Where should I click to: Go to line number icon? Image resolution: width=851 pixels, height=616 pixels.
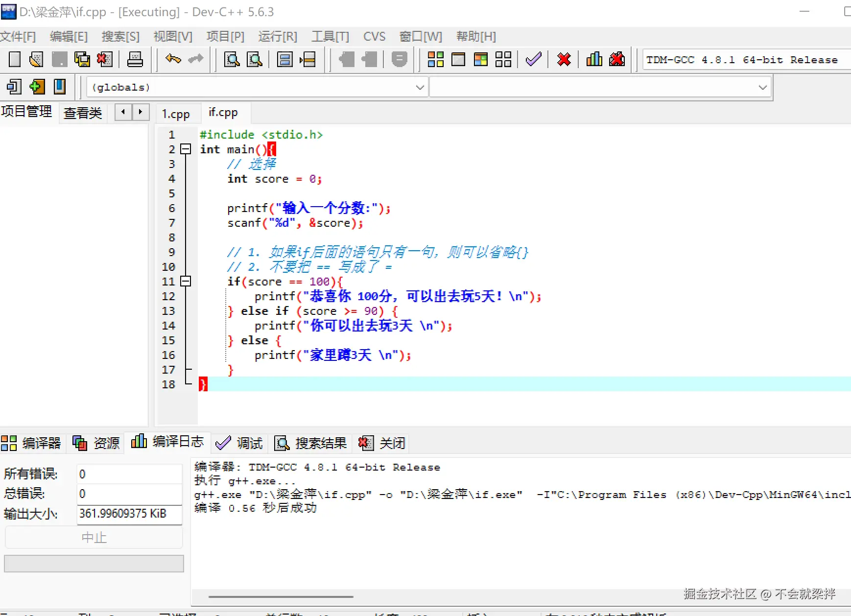click(307, 59)
